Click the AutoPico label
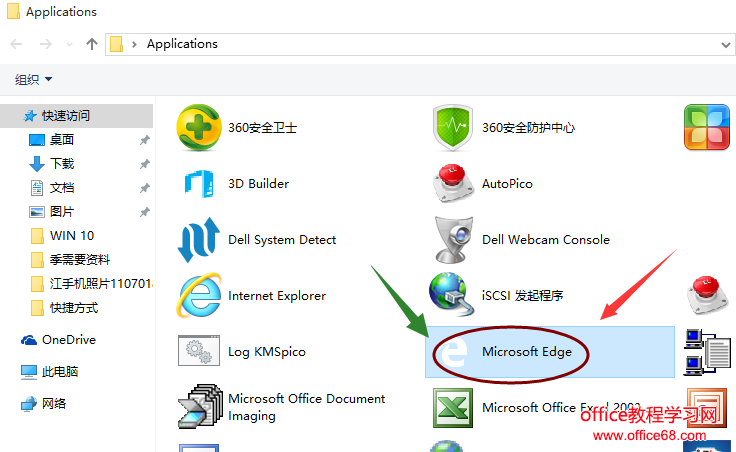The image size is (736, 452). [507, 184]
